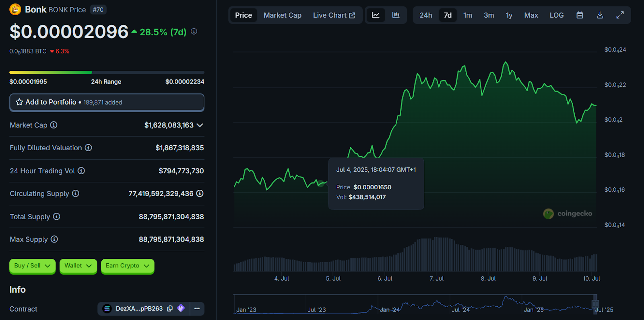
Task: Show Fully Diluted Valuation info icon
Action: [88, 148]
